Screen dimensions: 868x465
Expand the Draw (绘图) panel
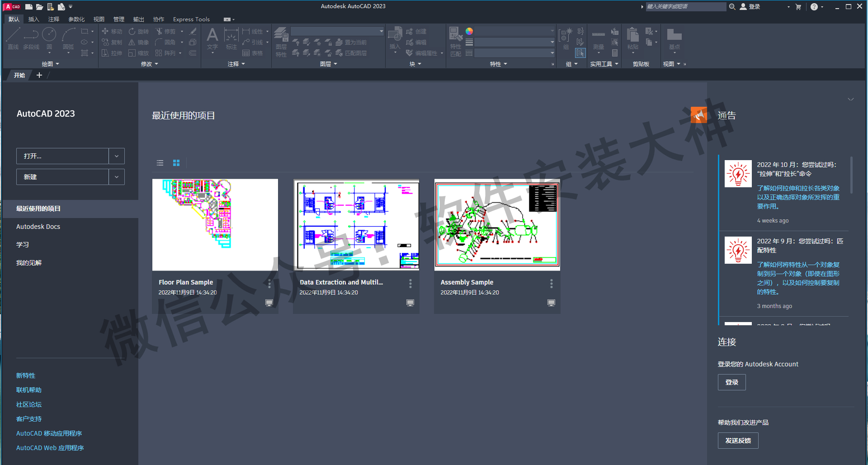coord(50,64)
